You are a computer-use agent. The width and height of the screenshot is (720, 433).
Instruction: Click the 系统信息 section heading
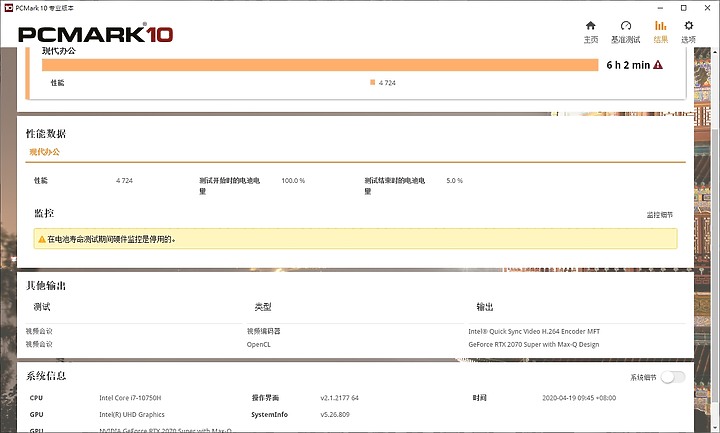46,376
